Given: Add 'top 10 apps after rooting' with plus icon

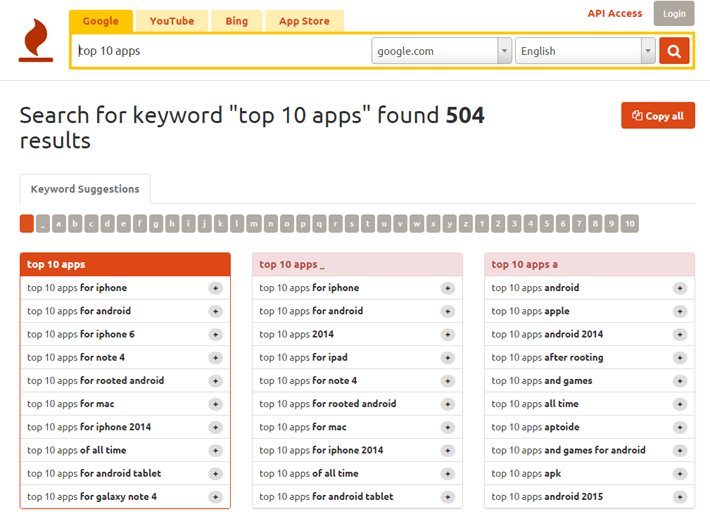Looking at the screenshot, I should [x=680, y=358].
